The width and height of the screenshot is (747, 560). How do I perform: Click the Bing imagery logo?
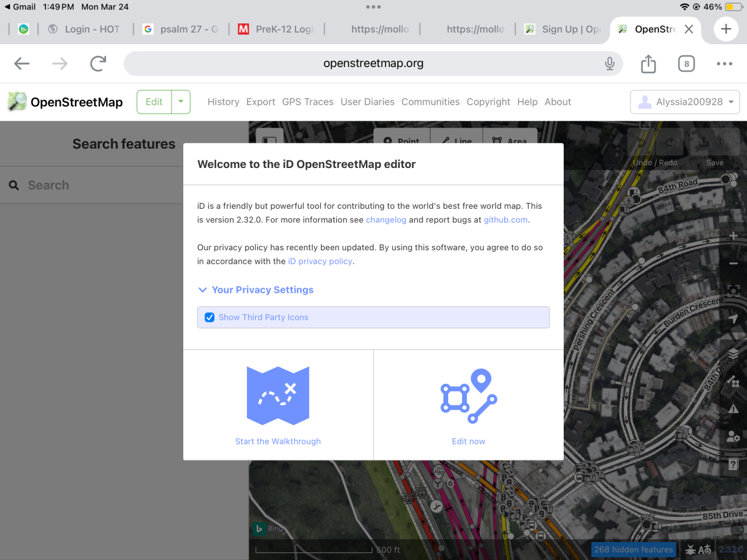click(259, 528)
